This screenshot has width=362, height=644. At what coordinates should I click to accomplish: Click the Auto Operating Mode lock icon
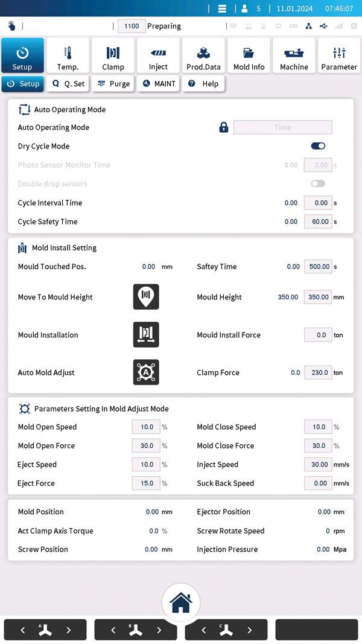(x=223, y=127)
